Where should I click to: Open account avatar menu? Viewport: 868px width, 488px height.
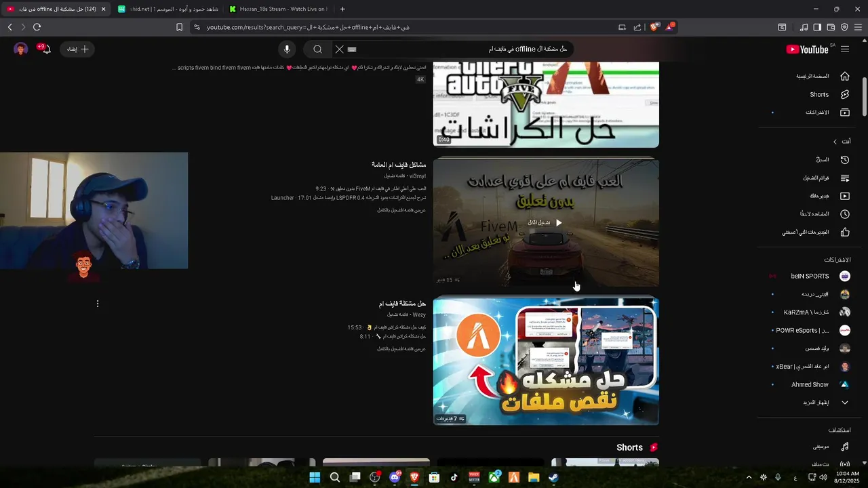click(21, 49)
